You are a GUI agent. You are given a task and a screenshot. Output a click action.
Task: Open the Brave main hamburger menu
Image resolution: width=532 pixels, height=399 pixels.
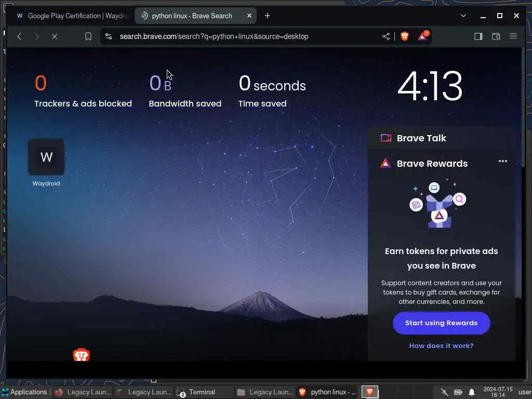click(x=513, y=36)
